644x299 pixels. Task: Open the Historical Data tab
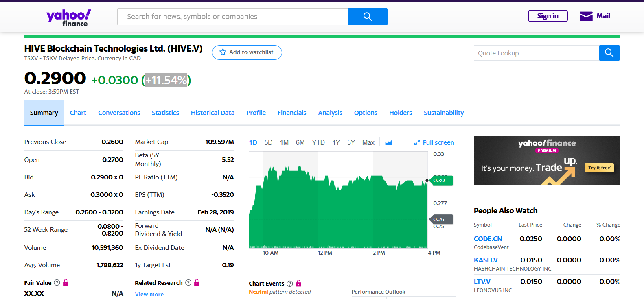pyautogui.click(x=212, y=113)
